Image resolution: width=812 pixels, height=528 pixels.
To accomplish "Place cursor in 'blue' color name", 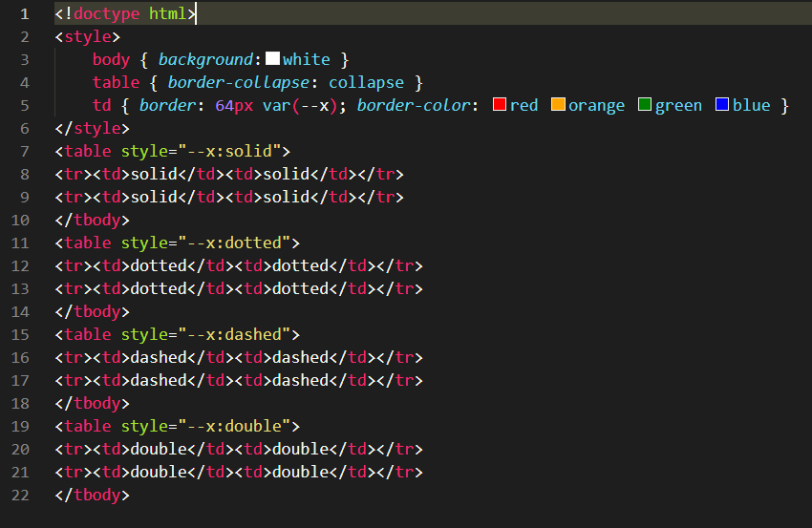I will point(752,105).
